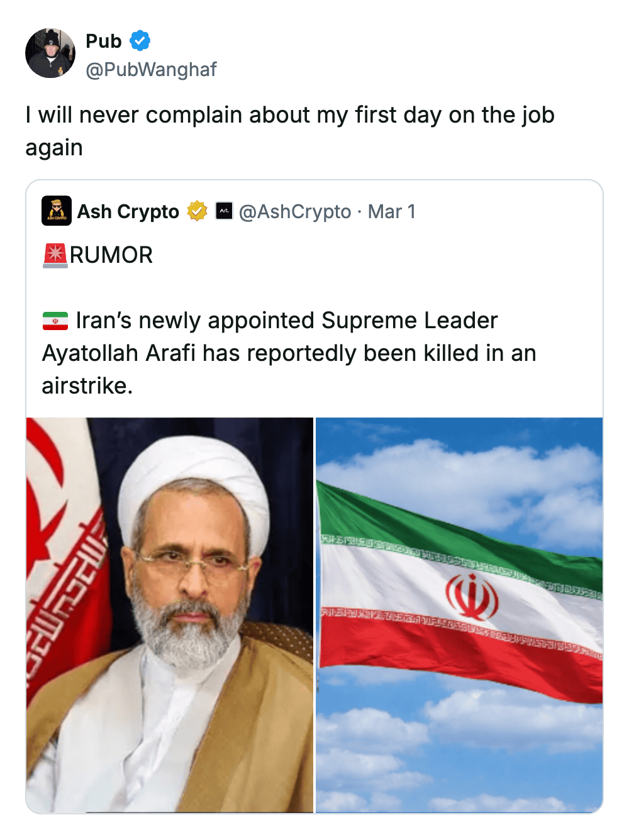Open the photo of the turbaned cleric

[170, 615]
